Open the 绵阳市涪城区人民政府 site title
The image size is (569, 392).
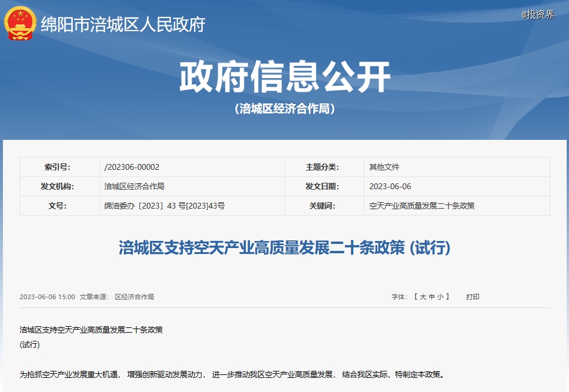[122, 25]
